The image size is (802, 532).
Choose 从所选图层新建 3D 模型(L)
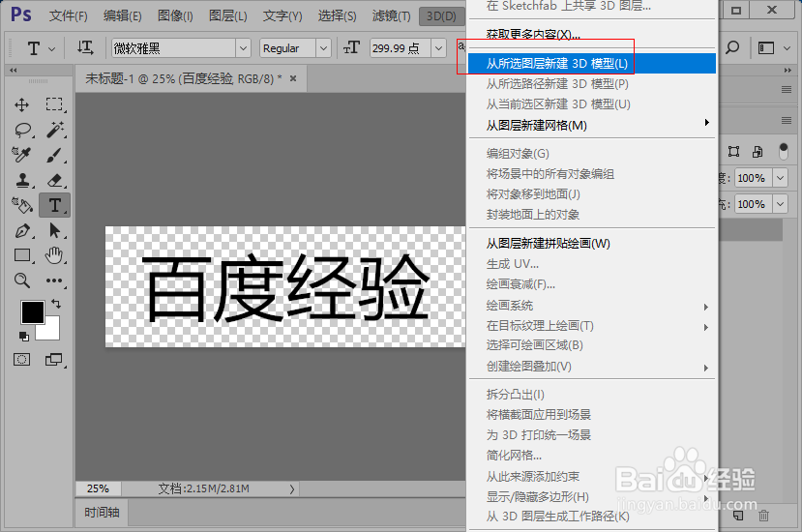pos(592,64)
